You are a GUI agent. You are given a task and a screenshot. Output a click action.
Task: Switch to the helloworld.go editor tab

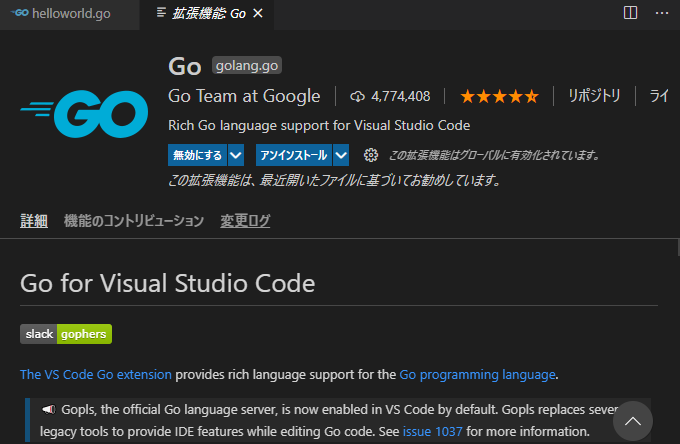(x=69, y=14)
